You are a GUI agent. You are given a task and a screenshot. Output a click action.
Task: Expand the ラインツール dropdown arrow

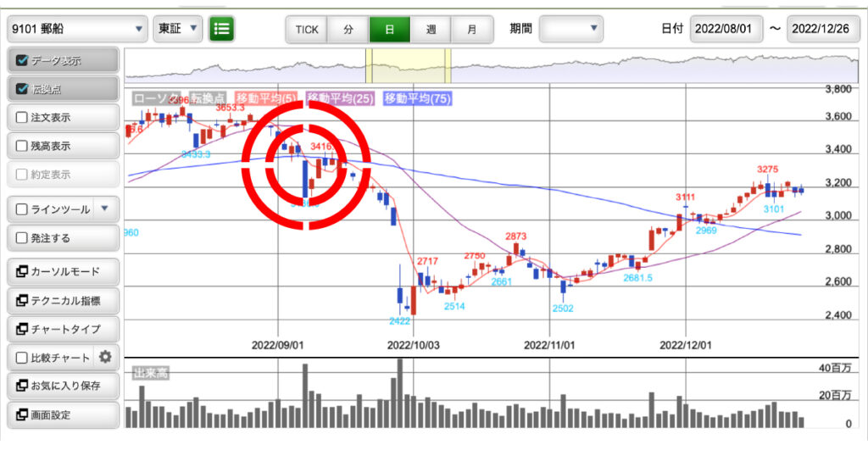click(105, 209)
